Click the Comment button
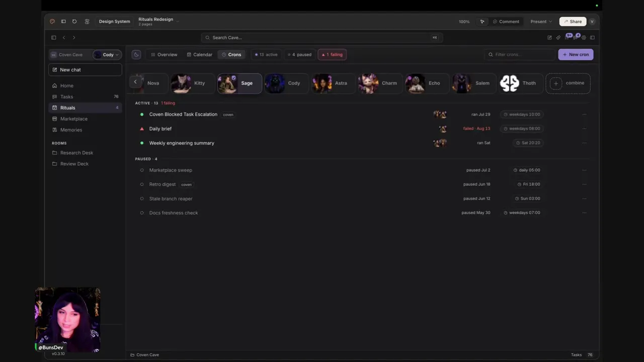 [x=506, y=22]
